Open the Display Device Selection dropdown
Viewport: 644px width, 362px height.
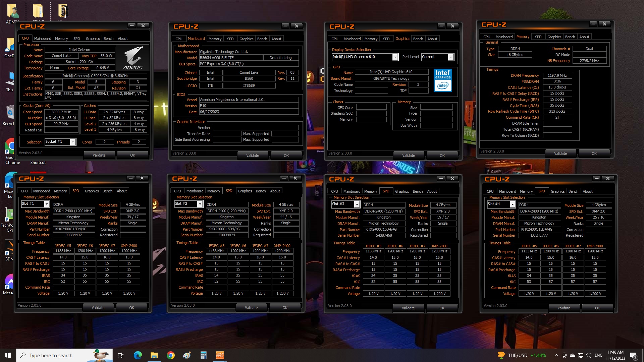point(395,57)
